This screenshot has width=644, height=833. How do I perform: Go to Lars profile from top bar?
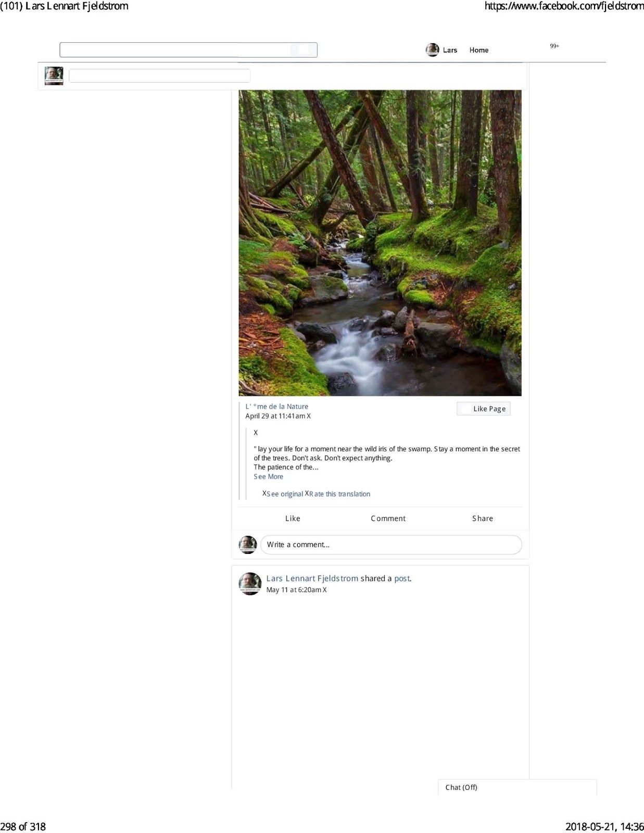450,50
